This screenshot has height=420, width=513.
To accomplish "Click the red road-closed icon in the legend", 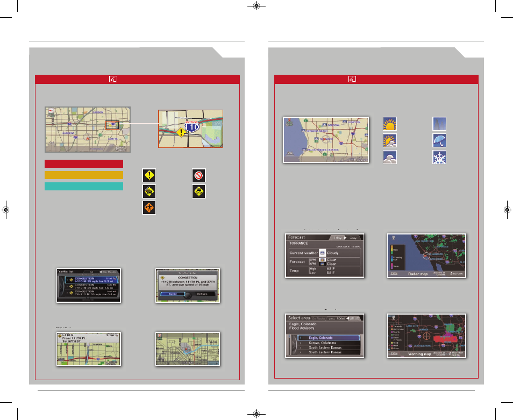I will [x=198, y=175].
